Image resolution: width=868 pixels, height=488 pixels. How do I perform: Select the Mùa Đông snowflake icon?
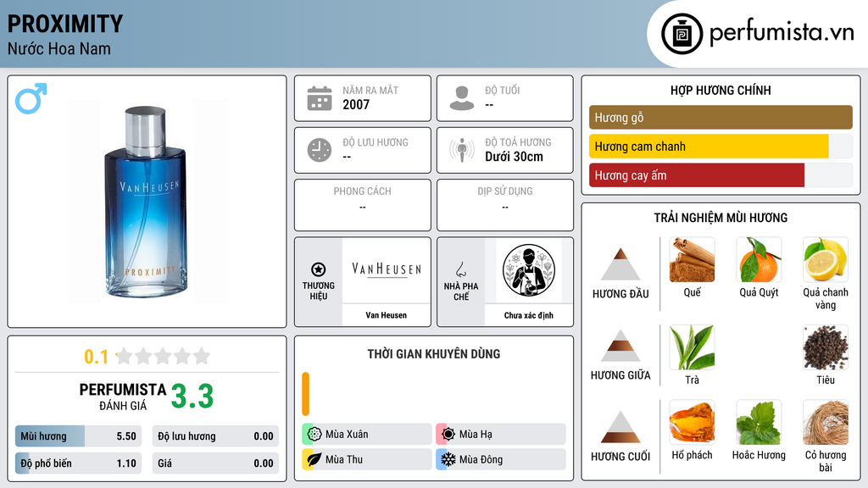tap(448, 459)
